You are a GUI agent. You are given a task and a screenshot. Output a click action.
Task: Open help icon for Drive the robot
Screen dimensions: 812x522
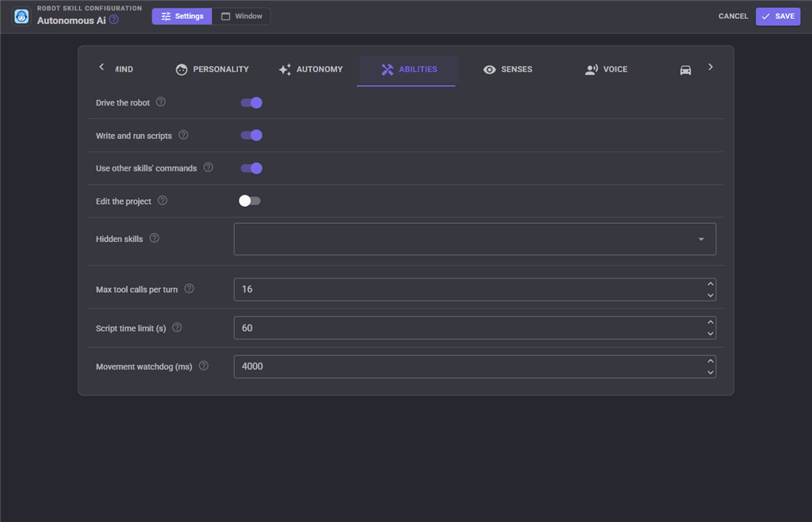pos(161,102)
